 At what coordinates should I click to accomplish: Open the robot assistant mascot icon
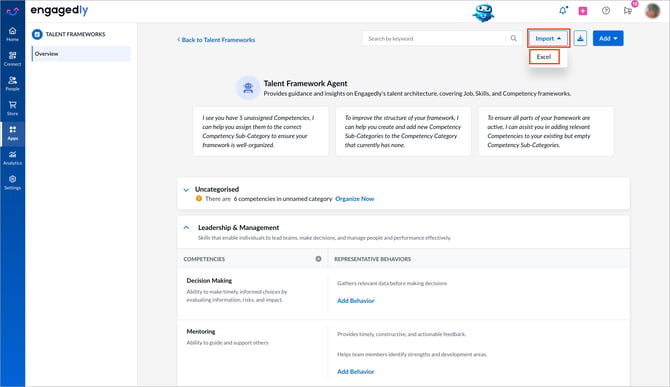[483, 12]
